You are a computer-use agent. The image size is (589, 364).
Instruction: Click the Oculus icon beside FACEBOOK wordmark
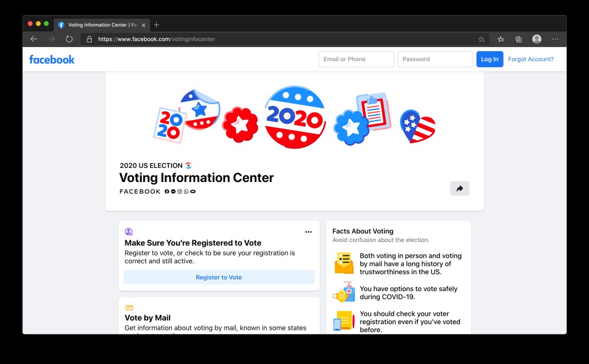tap(193, 191)
